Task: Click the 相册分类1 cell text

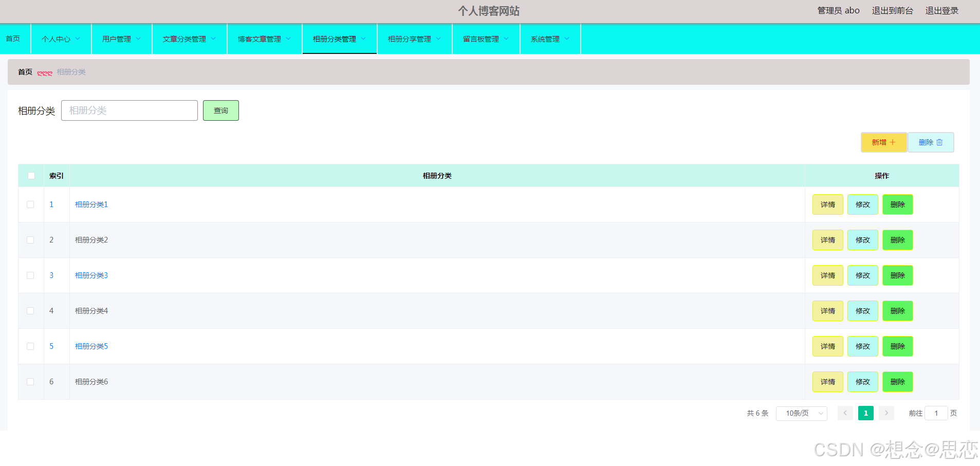Action: [x=91, y=204]
